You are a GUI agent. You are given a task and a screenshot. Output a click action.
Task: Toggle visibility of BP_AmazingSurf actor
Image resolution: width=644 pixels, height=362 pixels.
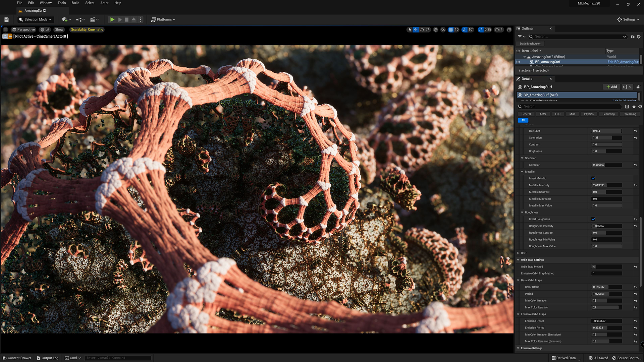point(518,62)
